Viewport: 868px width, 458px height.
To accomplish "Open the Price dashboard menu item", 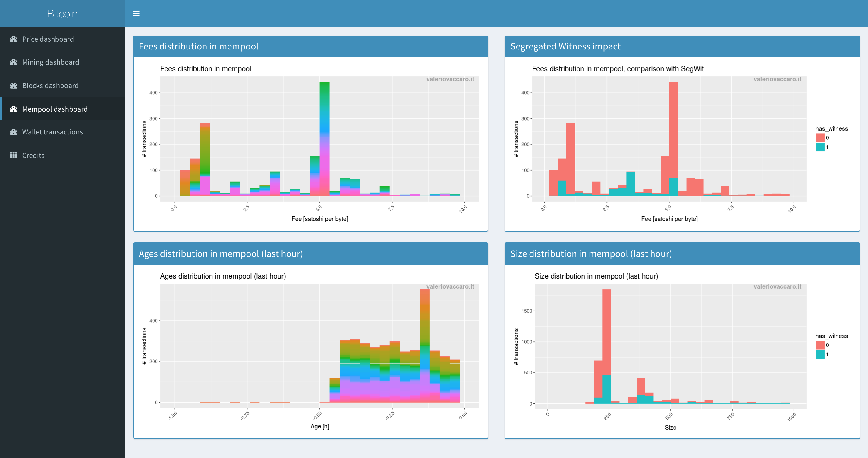I will 48,39.
